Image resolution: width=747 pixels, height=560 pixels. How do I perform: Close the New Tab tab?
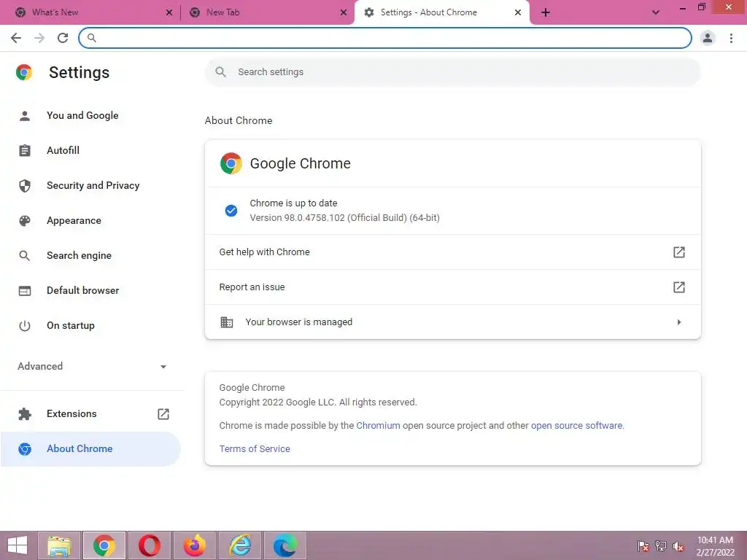[x=344, y=12]
